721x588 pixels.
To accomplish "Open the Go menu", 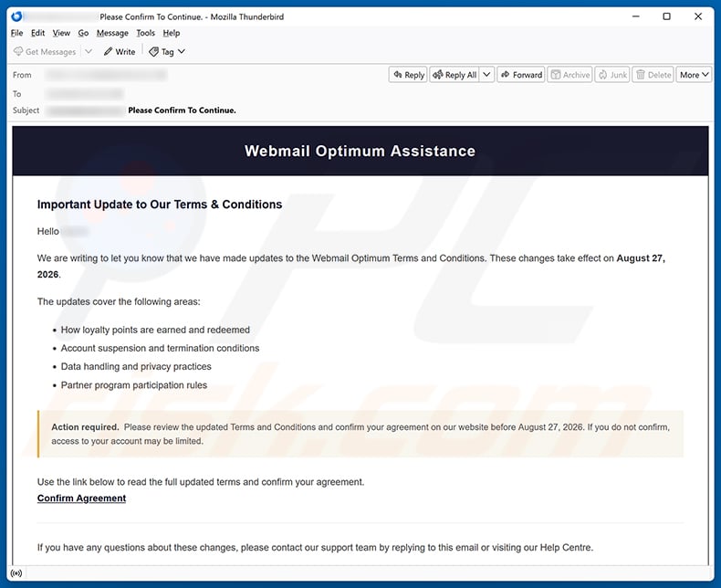I will [x=83, y=33].
